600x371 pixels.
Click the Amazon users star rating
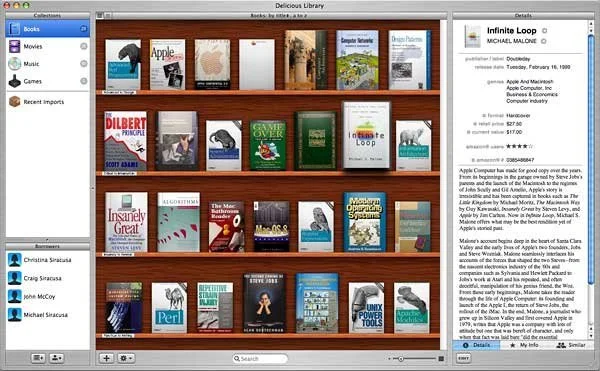[x=520, y=146]
